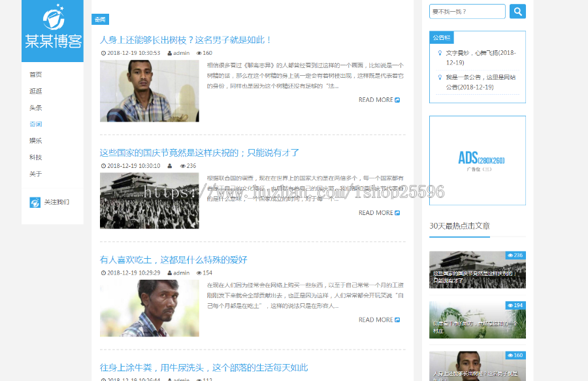Click the blog logo at top left

tap(52, 29)
